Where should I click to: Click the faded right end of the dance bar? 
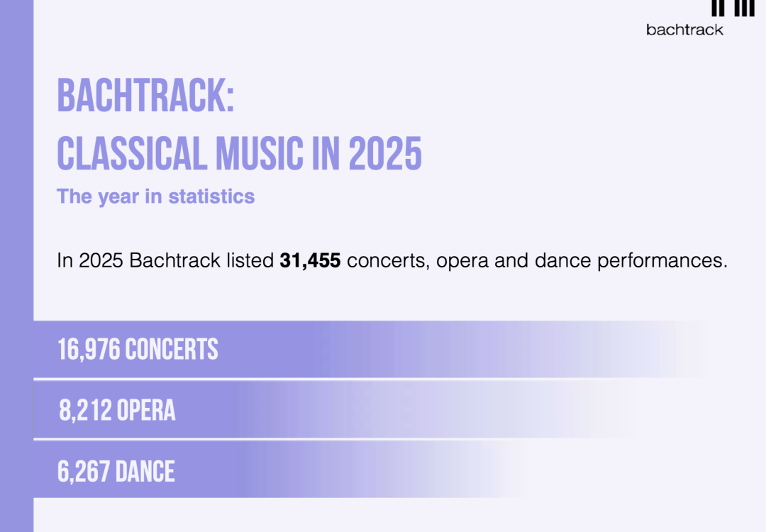coord(496,472)
